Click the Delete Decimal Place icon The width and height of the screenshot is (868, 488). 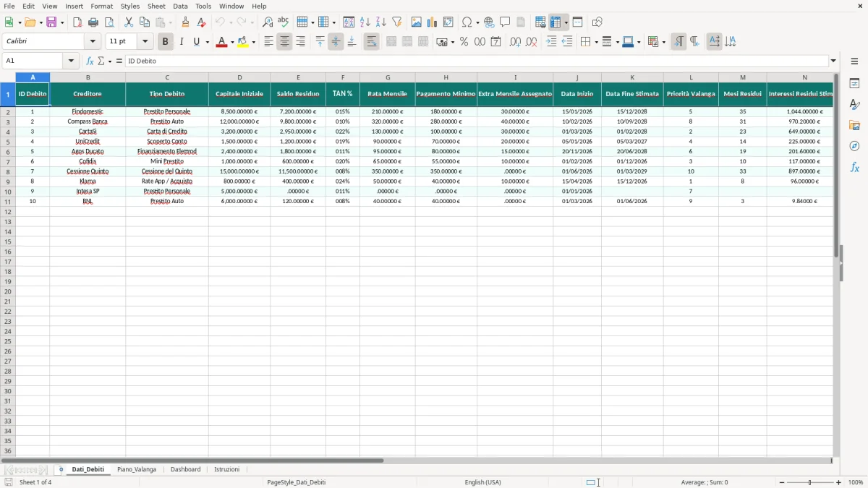[x=531, y=42]
